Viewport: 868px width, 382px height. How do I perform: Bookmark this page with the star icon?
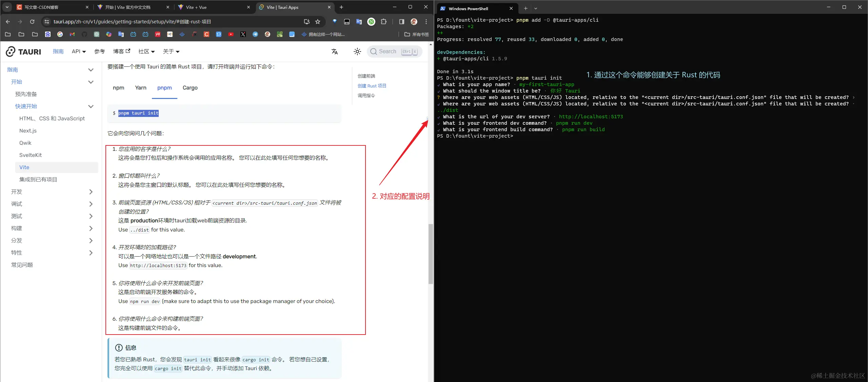point(318,22)
